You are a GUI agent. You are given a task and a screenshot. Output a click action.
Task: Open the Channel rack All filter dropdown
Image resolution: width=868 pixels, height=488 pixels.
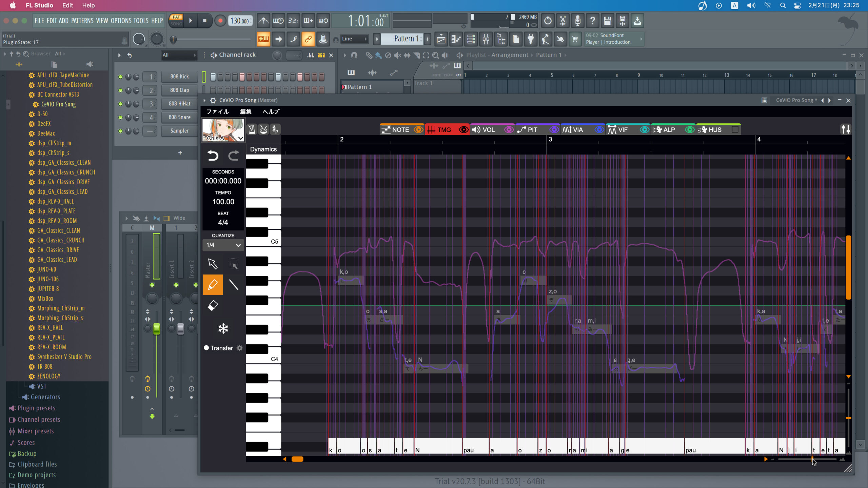(179, 55)
